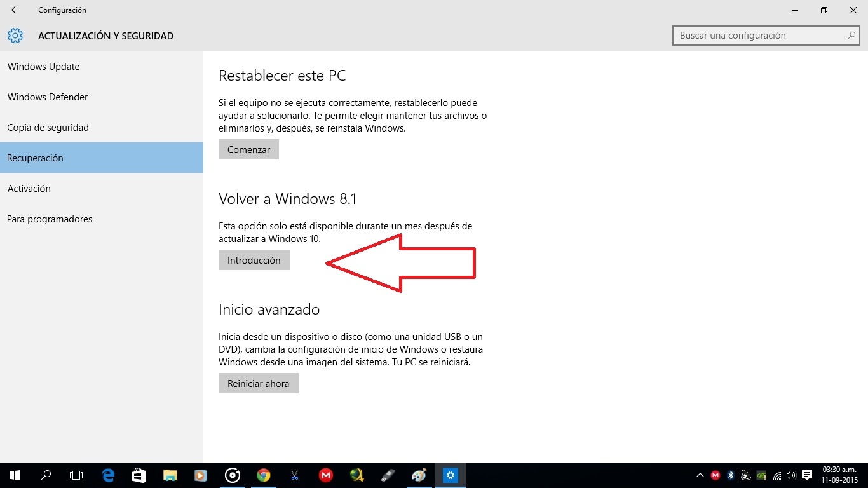Open the Windows Store taskbar icon

[x=139, y=475]
